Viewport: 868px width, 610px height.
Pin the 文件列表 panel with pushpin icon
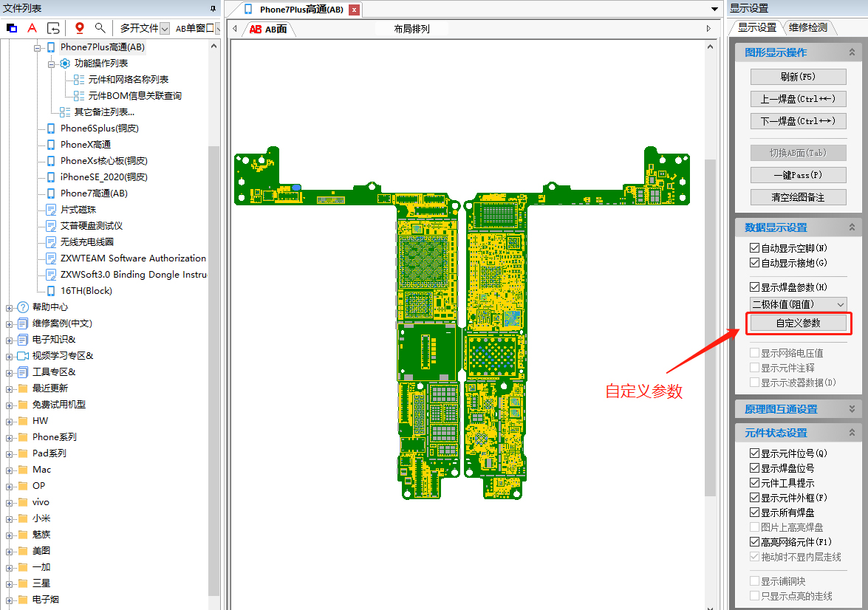click(x=213, y=8)
